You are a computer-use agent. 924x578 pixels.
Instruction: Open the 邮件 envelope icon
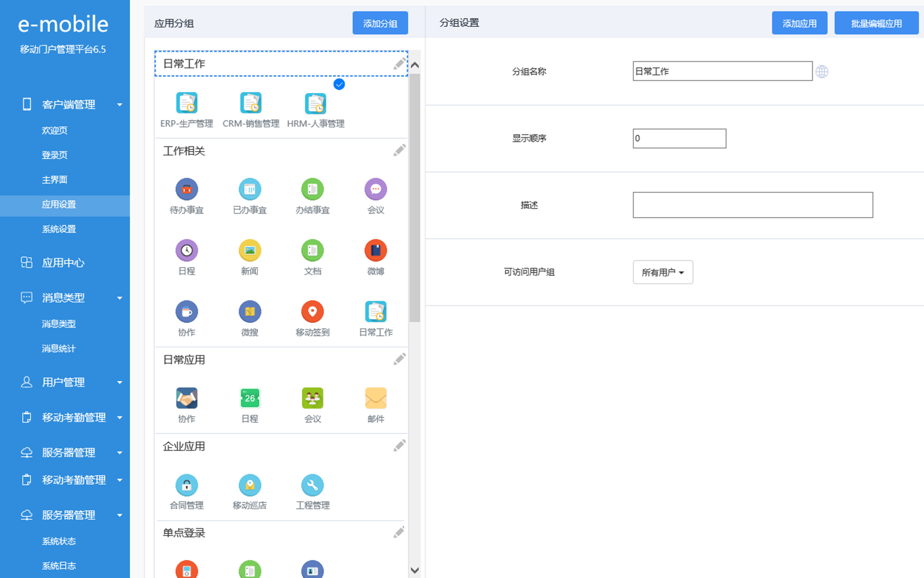point(376,398)
